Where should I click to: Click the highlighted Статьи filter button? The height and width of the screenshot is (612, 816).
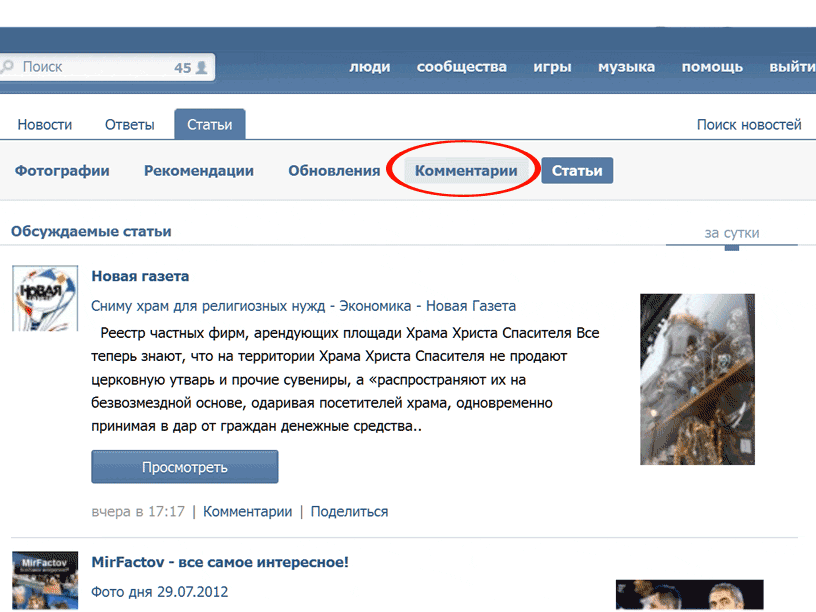pyautogui.click(x=577, y=171)
